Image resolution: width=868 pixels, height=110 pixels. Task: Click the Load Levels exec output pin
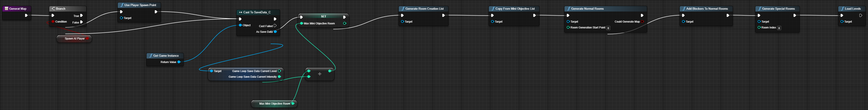(x=861, y=16)
